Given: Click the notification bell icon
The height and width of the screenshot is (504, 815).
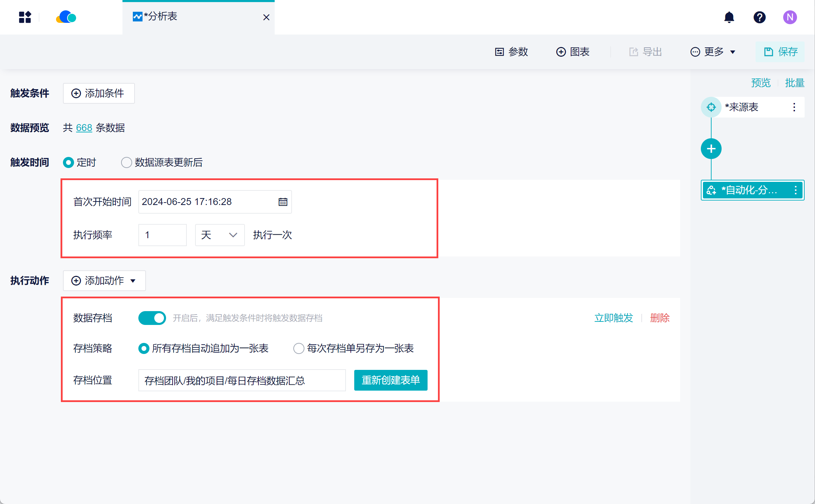Looking at the screenshot, I should pyautogui.click(x=729, y=17).
